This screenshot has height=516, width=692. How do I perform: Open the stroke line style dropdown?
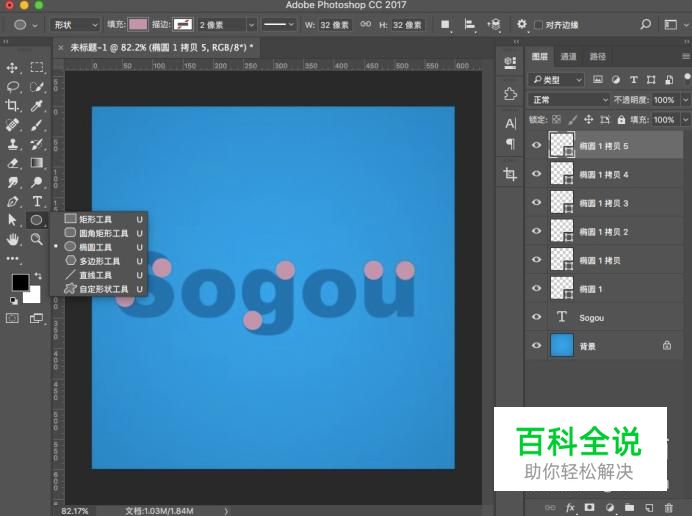click(x=278, y=25)
